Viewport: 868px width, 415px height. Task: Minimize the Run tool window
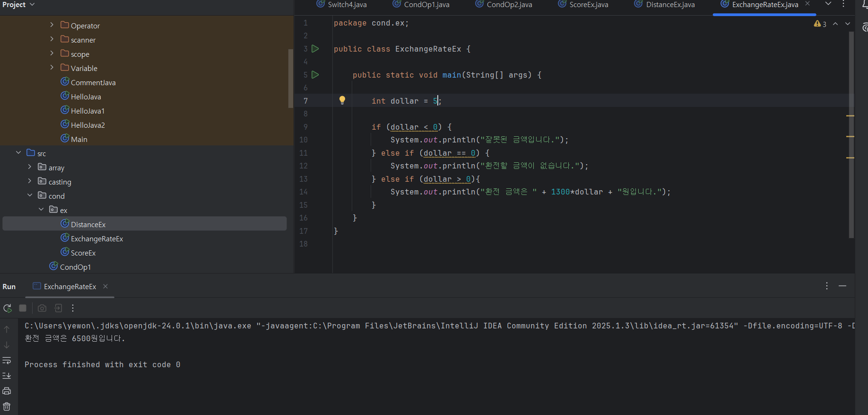click(842, 286)
